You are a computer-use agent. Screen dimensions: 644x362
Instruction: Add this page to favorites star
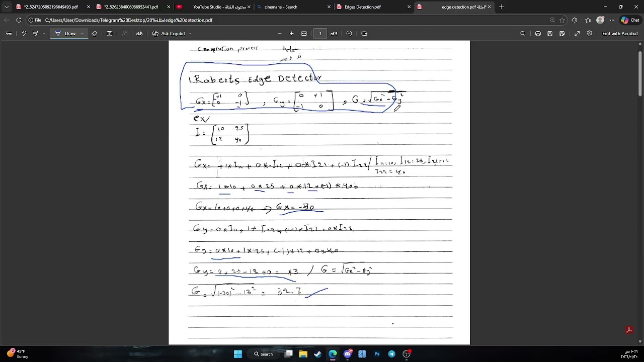point(562,20)
